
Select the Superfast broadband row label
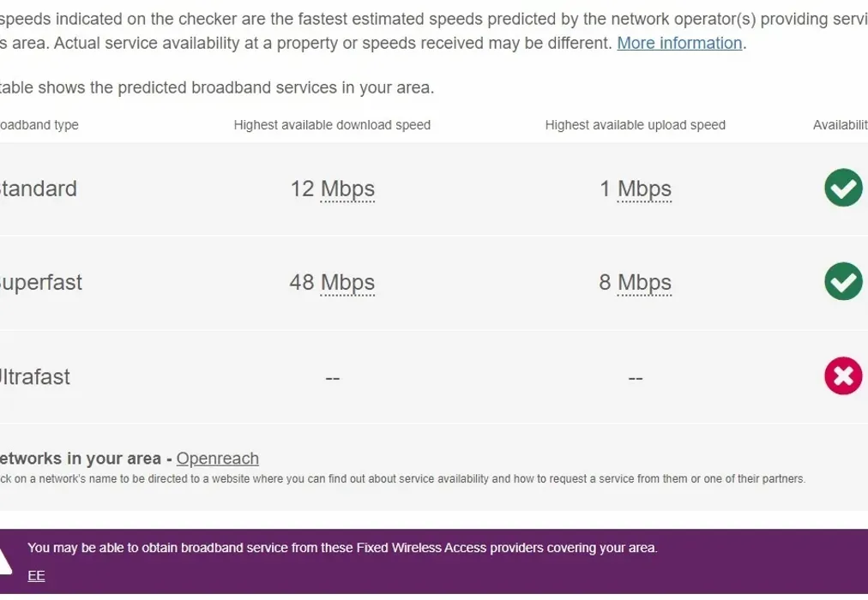coord(40,282)
